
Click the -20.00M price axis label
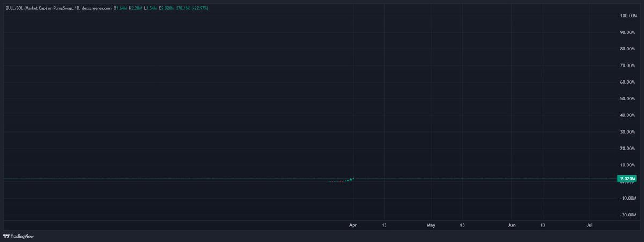click(628, 215)
